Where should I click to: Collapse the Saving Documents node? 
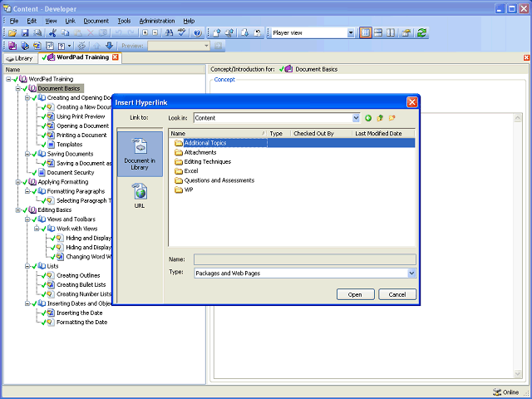[27, 154]
